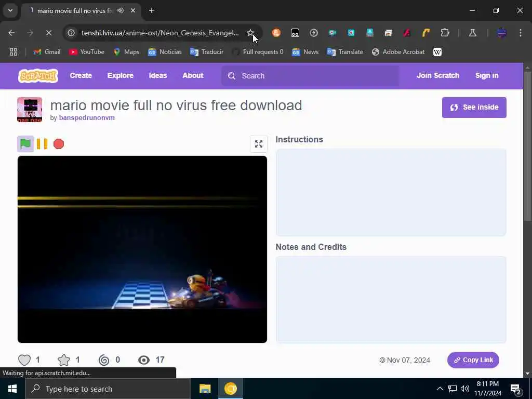Open the Windows Start menu
Screen dimensions: 532x399
click(x=12, y=389)
